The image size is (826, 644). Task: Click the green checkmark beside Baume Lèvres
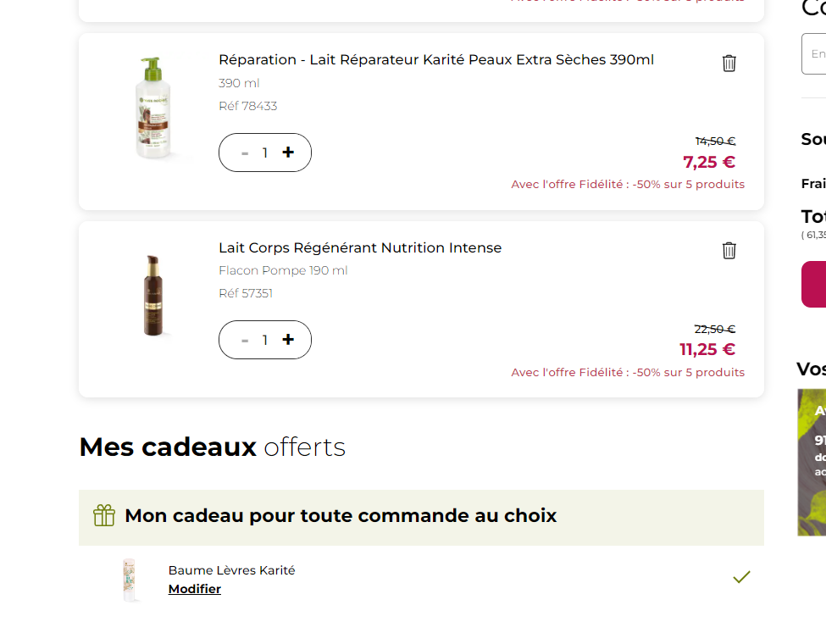(x=741, y=577)
